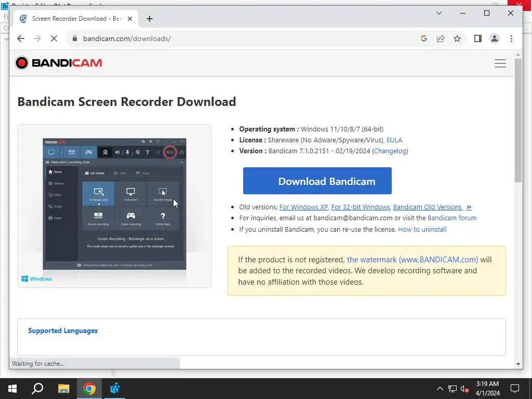
Task: Open a new tab with plus button
Action: (x=149, y=19)
